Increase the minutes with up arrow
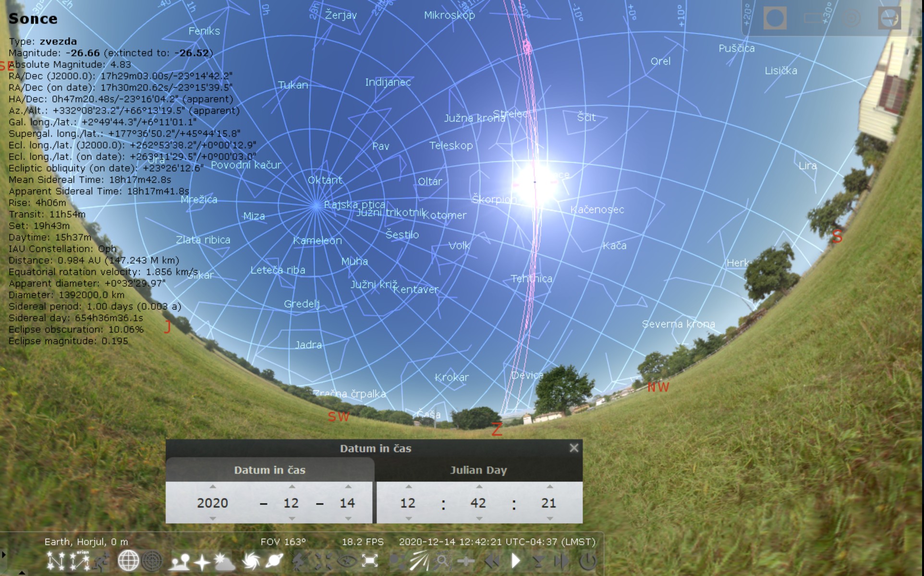This screenshot has width=924, height=576. [x=479, y=487]
